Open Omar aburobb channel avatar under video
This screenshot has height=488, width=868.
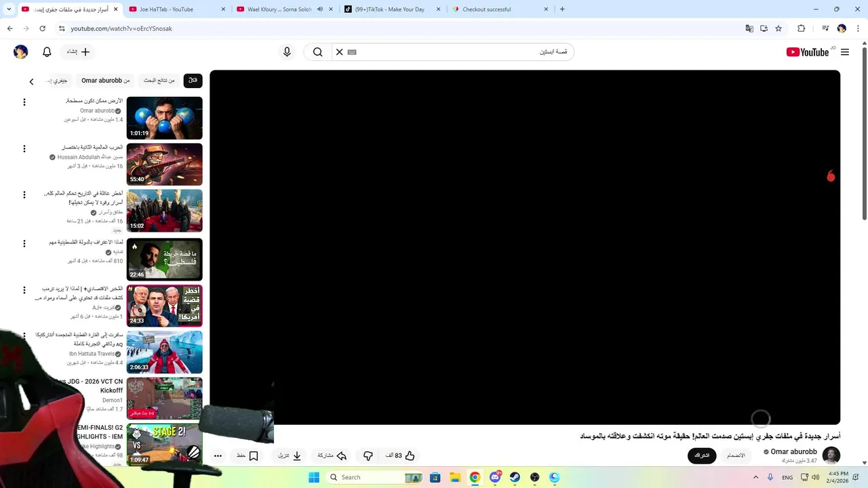831,455
